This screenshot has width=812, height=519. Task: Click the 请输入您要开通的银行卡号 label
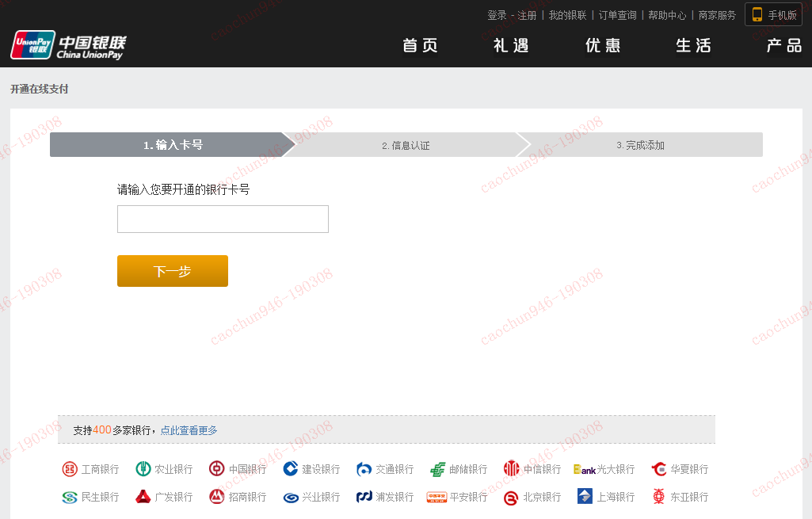click(183, 189)
